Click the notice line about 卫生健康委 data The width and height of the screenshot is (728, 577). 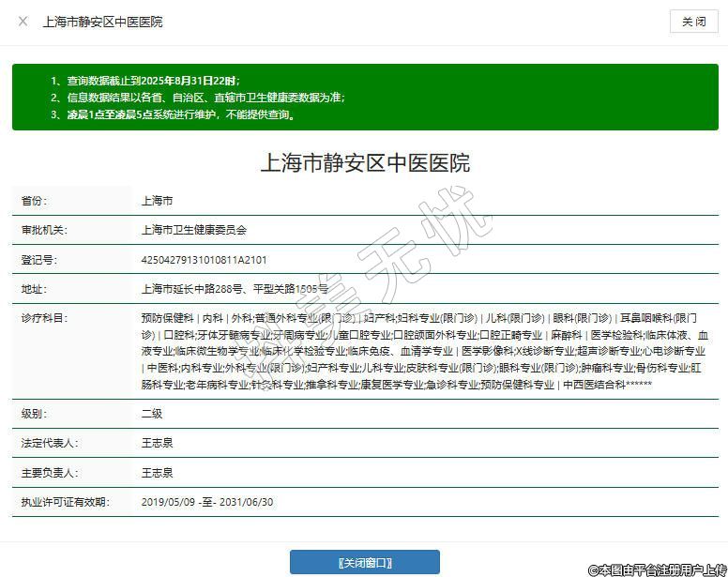[x=197, y=98]
